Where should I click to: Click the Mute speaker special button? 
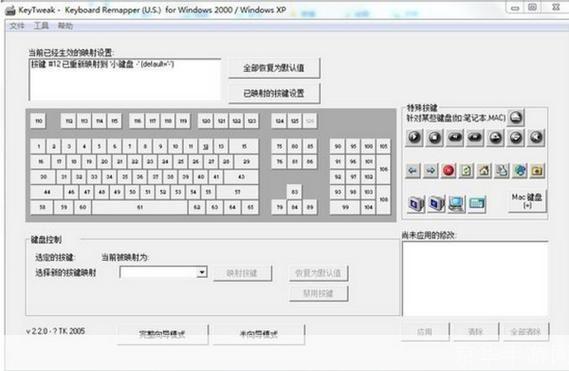pyautogui.click(x=536, y=138)
